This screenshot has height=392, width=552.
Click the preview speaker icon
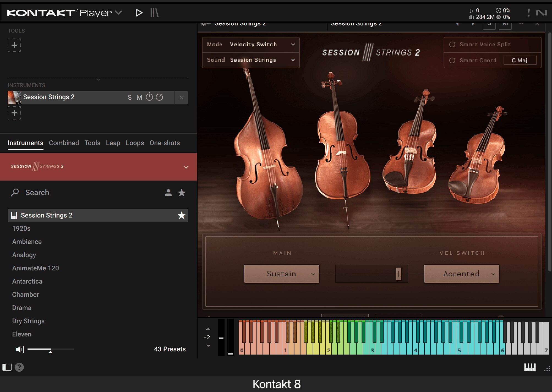[x=20, y=349]
